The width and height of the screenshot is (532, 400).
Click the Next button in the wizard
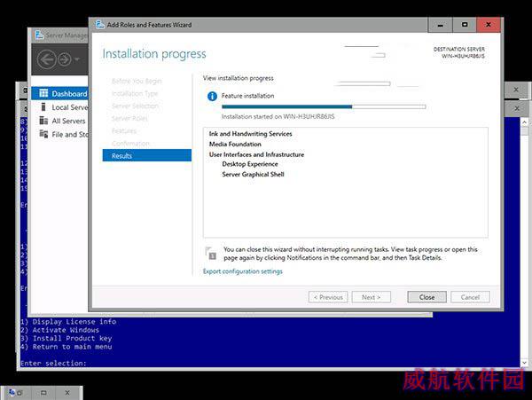pyautogui.click(x=372, y=297)
